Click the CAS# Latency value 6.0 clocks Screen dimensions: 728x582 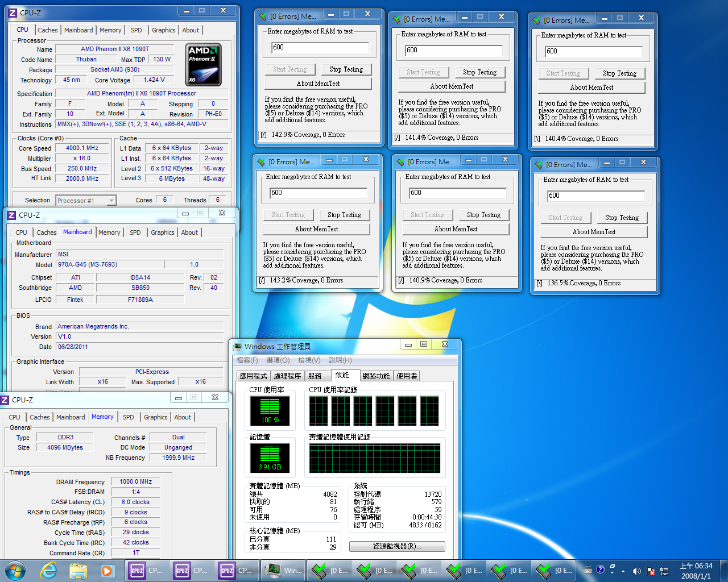click(135, 502)
